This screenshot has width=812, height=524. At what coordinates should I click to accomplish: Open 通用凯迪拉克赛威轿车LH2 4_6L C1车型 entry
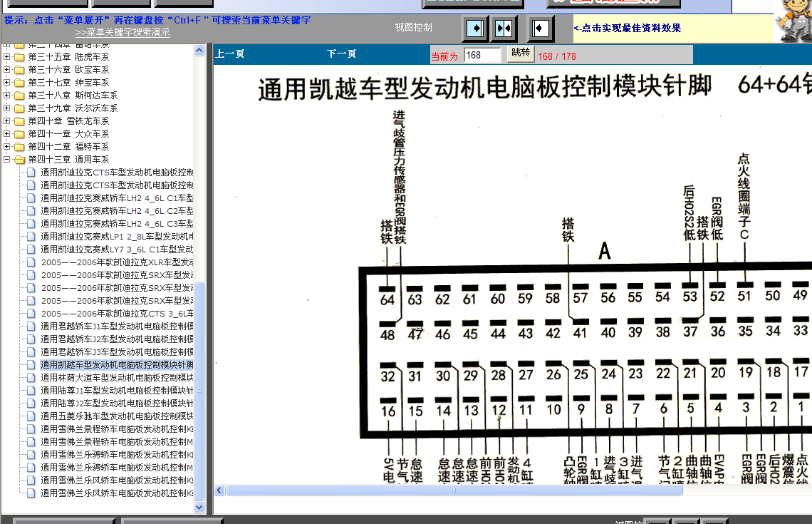(117, 198)
